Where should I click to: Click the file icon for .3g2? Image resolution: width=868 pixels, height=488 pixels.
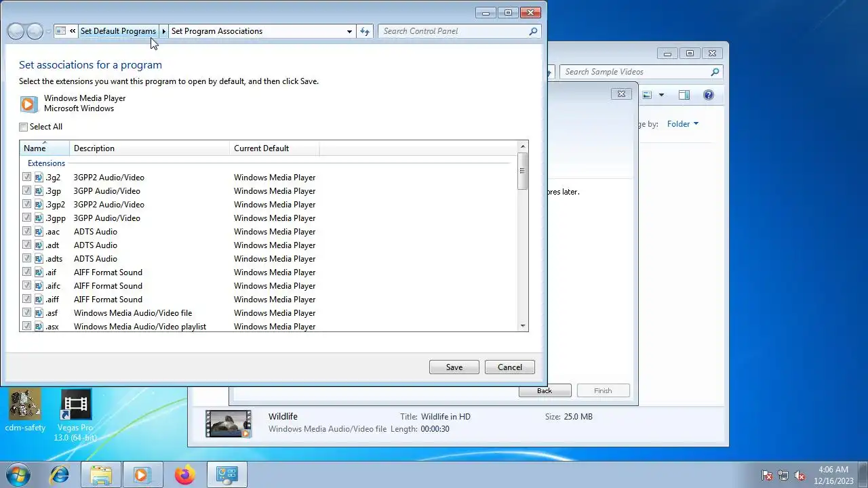[39, 177]
